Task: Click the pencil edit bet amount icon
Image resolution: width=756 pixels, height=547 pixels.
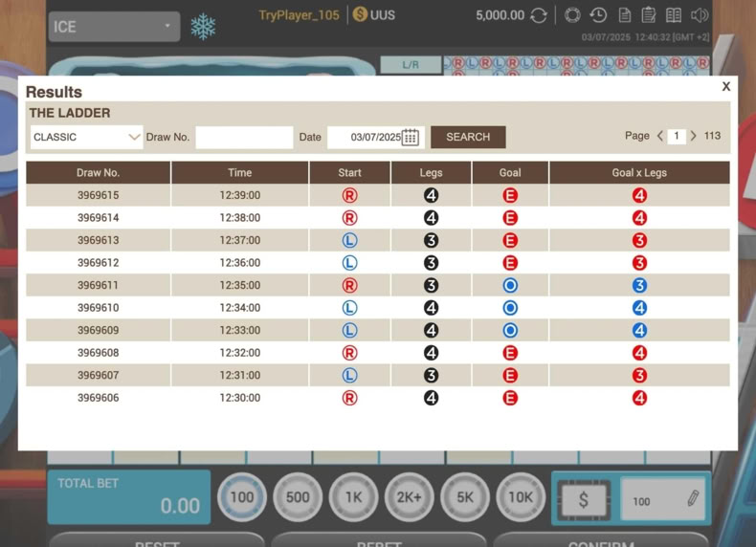Action: click(x=693, y=498)
